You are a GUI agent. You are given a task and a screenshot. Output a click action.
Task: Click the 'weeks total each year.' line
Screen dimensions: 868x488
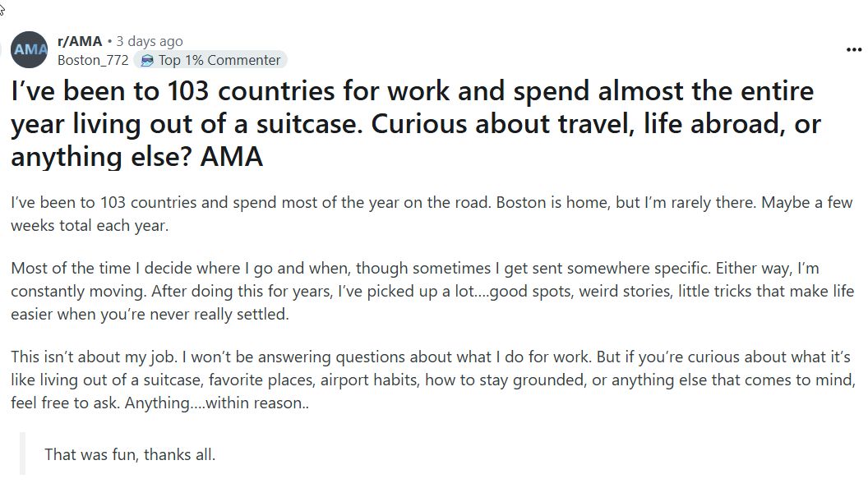pyautogui.click(x=90, y=226)
